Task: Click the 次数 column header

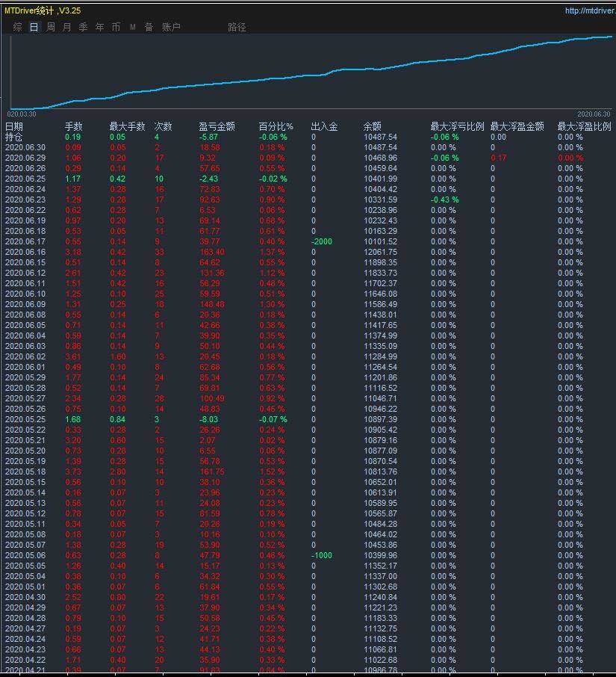Action: (x=163, y=126)
